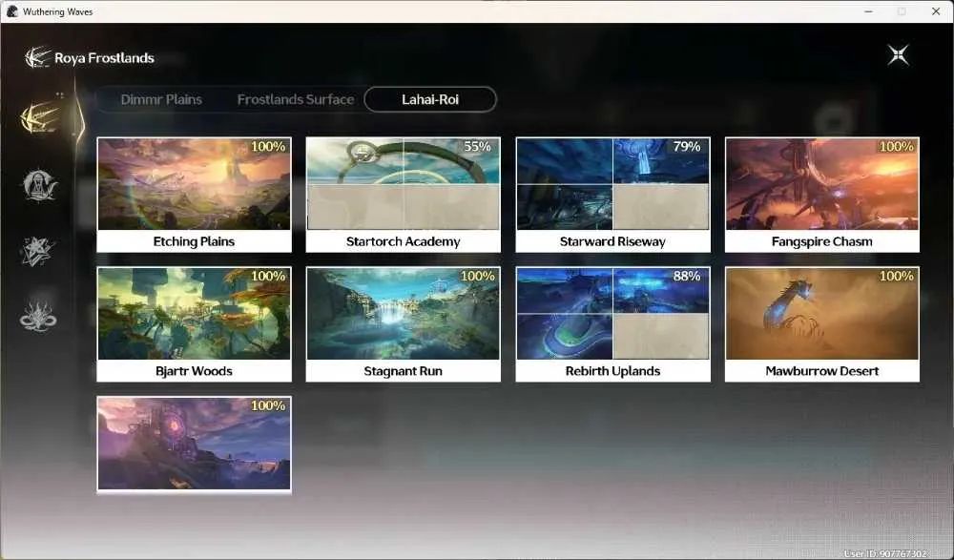Open the Starward Riseway thumbnail
This screenshot has height=560, width=954.
612,184
